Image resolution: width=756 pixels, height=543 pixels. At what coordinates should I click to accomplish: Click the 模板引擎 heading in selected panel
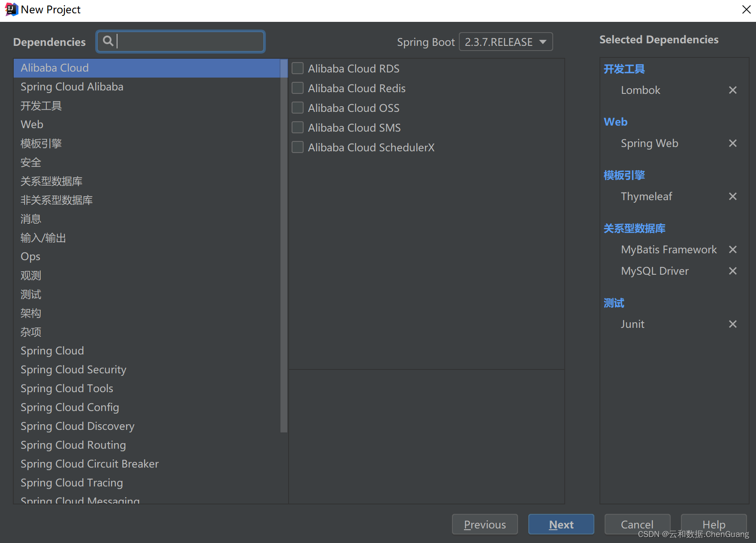(x=624, y=175)
